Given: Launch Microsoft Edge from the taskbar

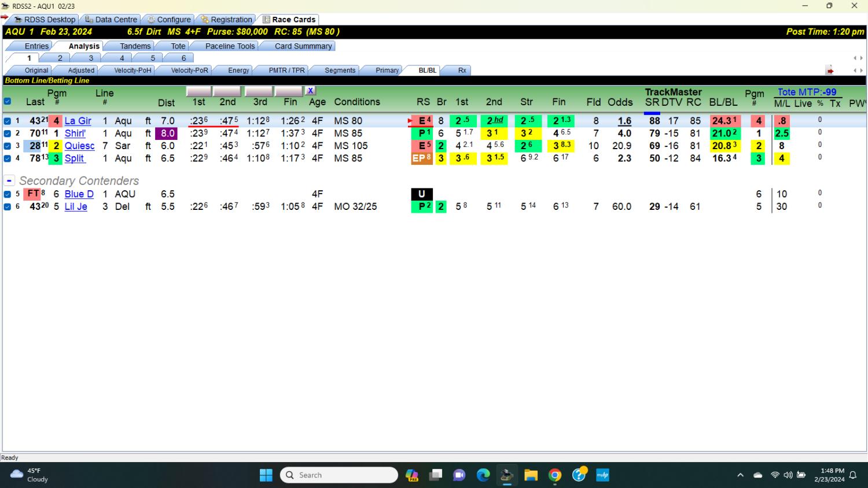Looking at the screenshot, I should tap(483, 475).
